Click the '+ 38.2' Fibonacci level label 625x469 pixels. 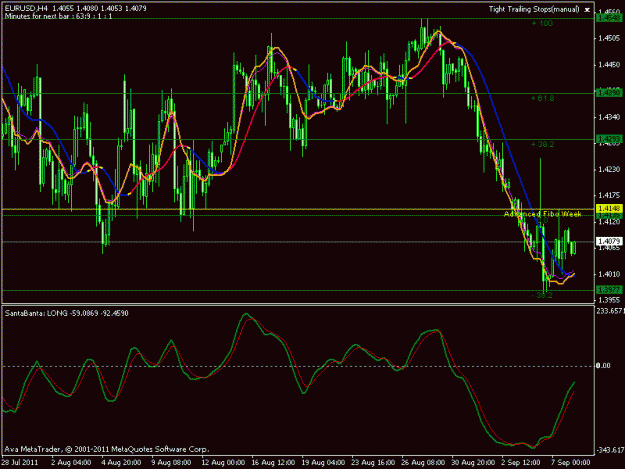pyautogui.click(x=542, y=144)
